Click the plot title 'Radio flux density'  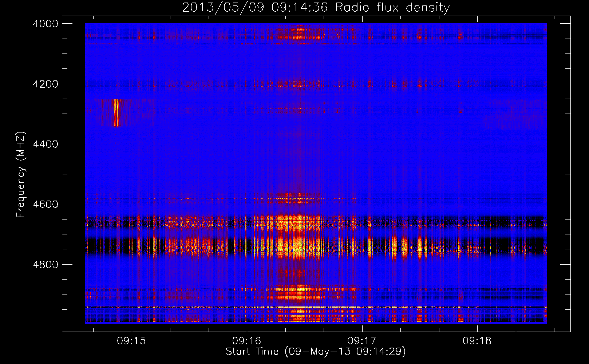click(x=392, y=8)
